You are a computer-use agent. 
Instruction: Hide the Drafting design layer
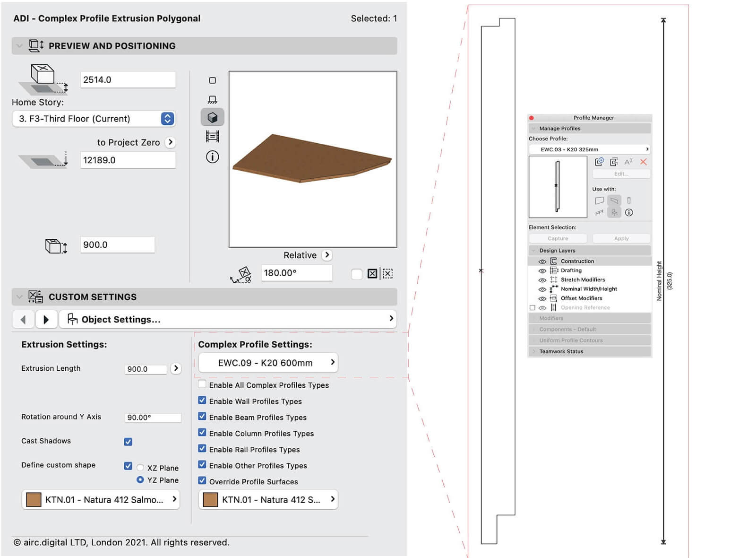pyautogui.click(x=542, y=270)
